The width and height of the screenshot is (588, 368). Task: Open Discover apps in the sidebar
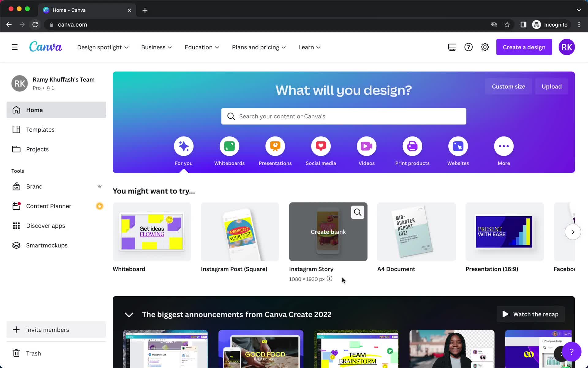point(56,226)
